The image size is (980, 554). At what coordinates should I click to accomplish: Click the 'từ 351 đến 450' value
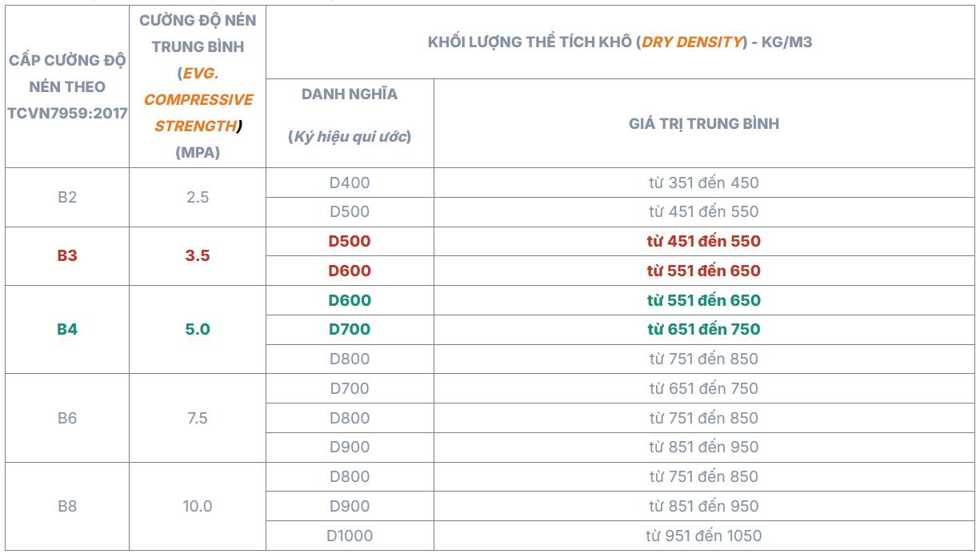704,183
